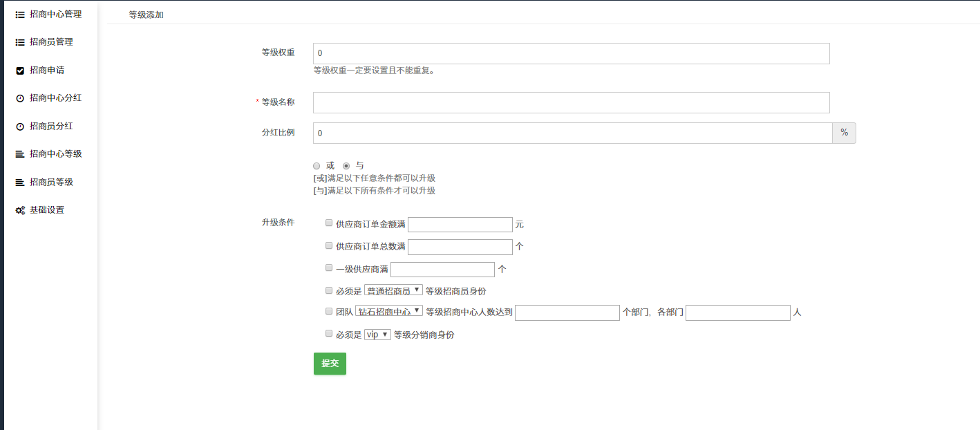Expand the 钻石招商中心 dropdown

coord(389,311)
